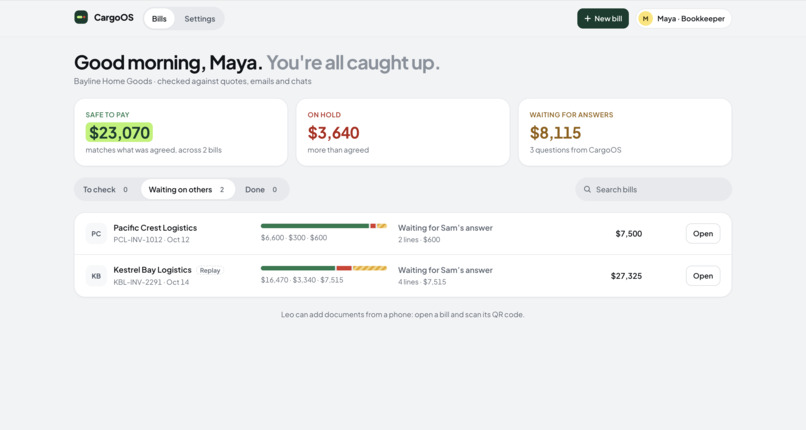Open the Kestrel Bay Logistics bill

click(703, 276)
